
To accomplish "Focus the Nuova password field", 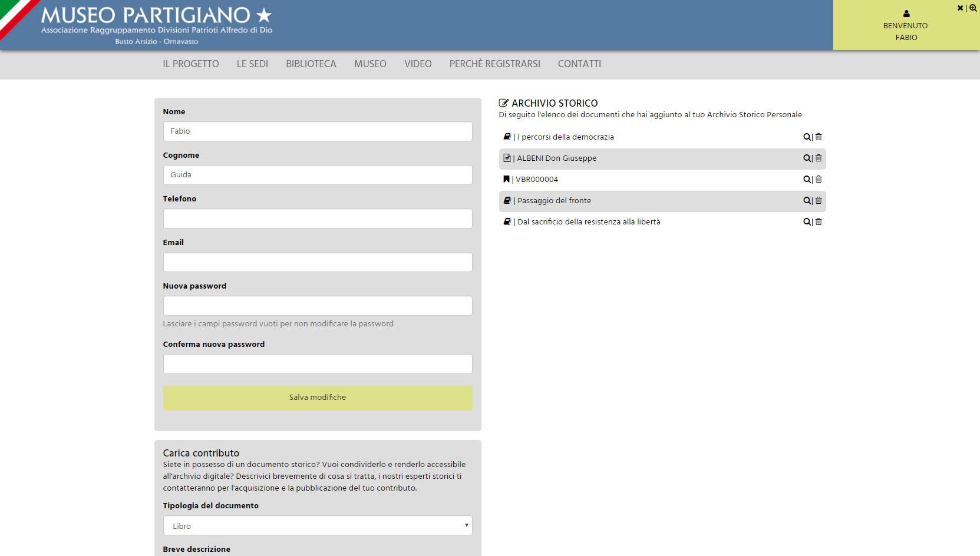I will pyautogui.click(x=318, y=306).
